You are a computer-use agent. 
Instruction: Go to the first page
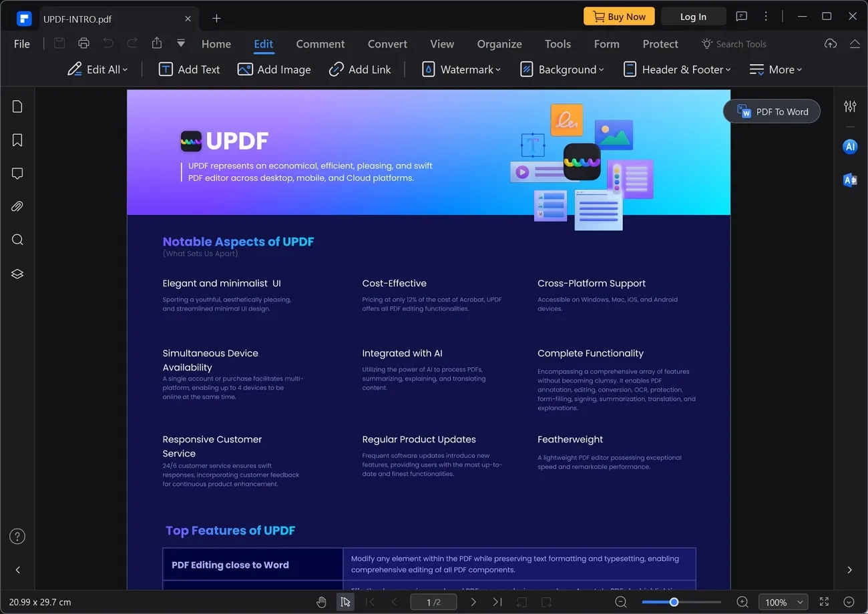370,602
